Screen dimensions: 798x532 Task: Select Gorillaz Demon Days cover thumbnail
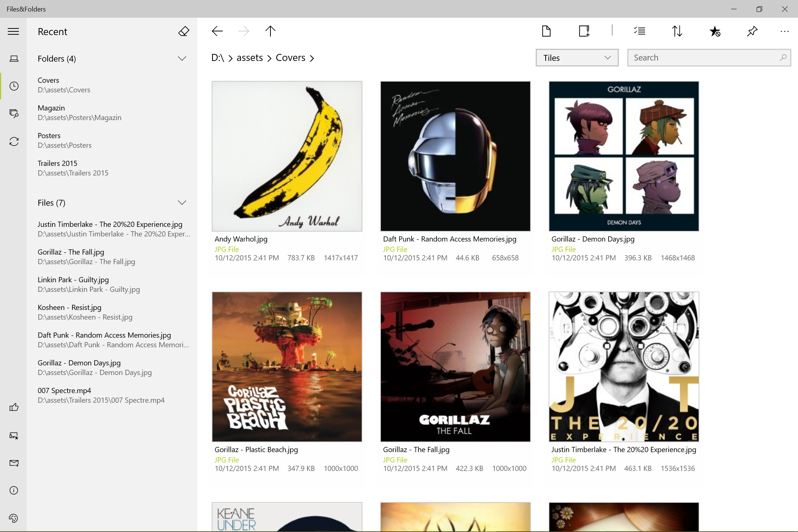click(624, 156)
